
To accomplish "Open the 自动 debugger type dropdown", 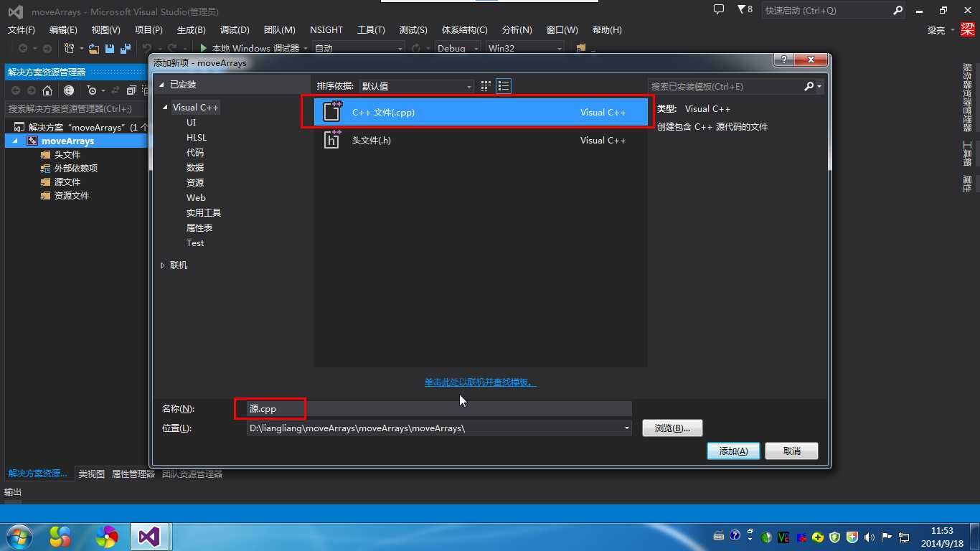I will 359,48.
